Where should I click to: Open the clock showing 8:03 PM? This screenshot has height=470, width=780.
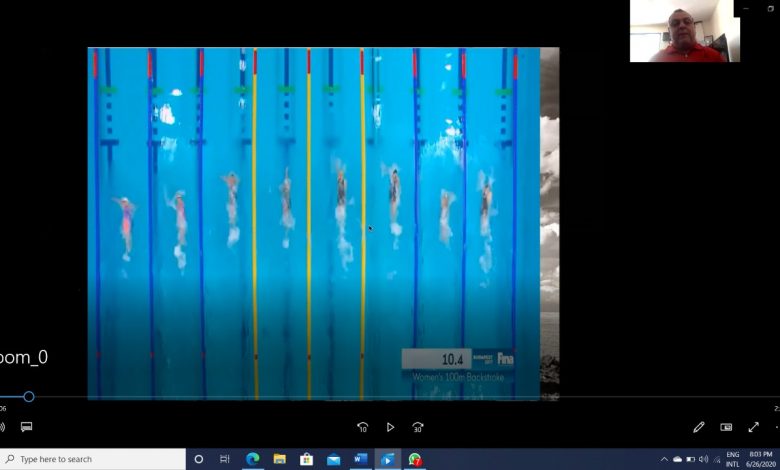tap(761, 460)
